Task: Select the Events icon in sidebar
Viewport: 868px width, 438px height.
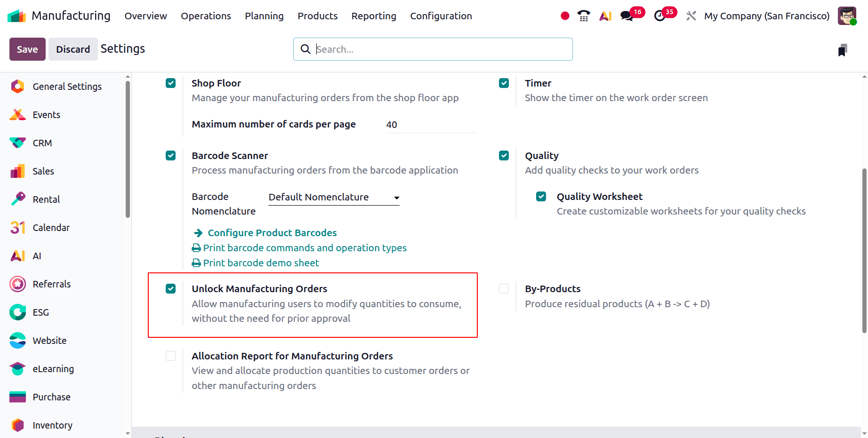Action: 17,115
